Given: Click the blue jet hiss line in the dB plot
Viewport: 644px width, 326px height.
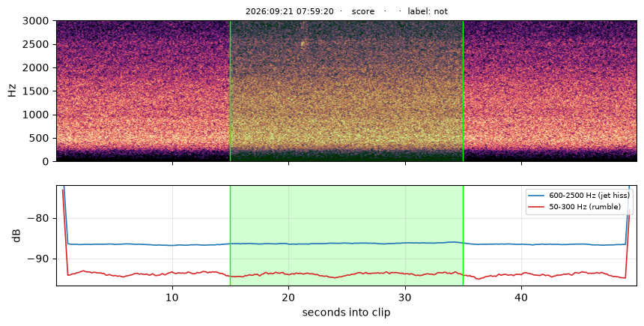Looking at the screenshot, I should 345,243.
